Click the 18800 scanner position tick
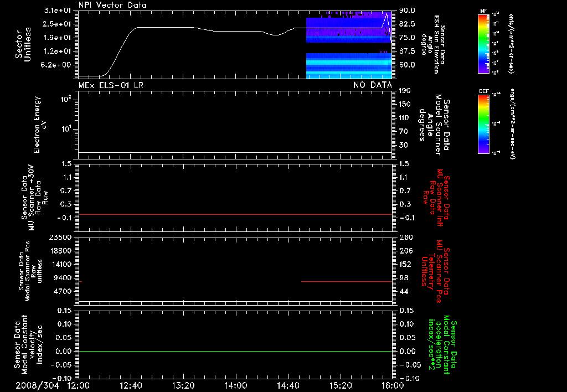 point(60,251)
